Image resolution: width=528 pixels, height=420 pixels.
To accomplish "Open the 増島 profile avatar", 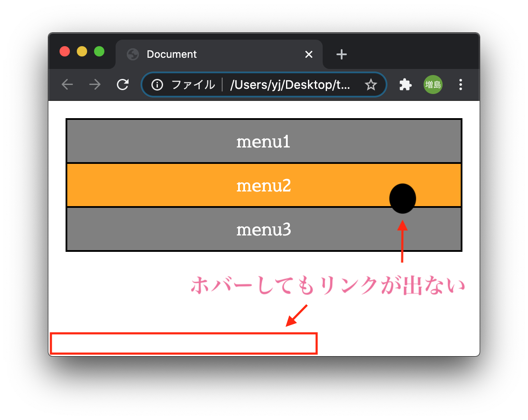I will point(433,85).
